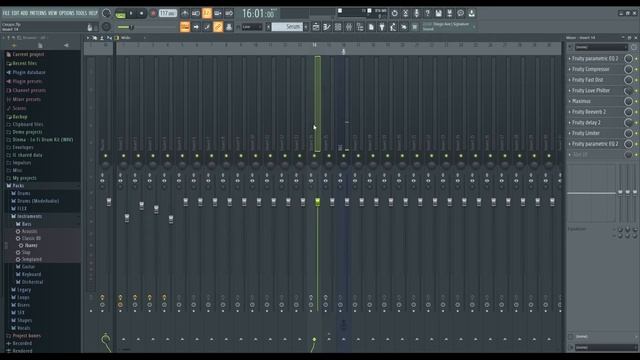Toggle the highlighted link controllers icon
The width and height of the screenshot is (640, 360).
point(218,27)
